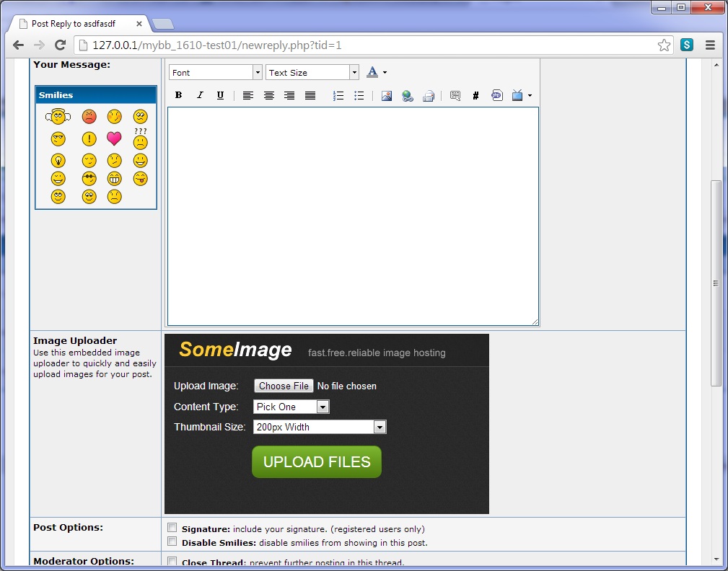Open the Text Size dropdown
This screenshot has height=571, width=728.
coord(312,72)
